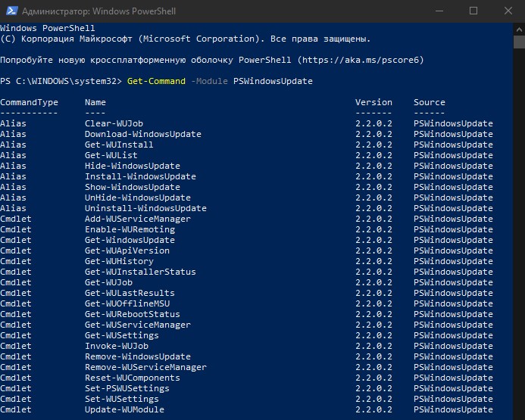Viewport: 525px width, 420px height.
Task: Click the Get-WUInstall alias name
Action: [x=119, y=145]
